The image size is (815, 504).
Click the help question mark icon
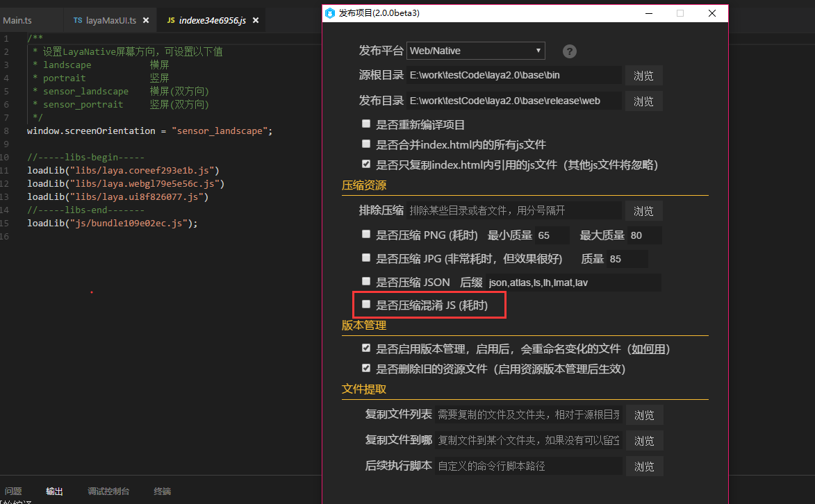[x=570, y=51]
